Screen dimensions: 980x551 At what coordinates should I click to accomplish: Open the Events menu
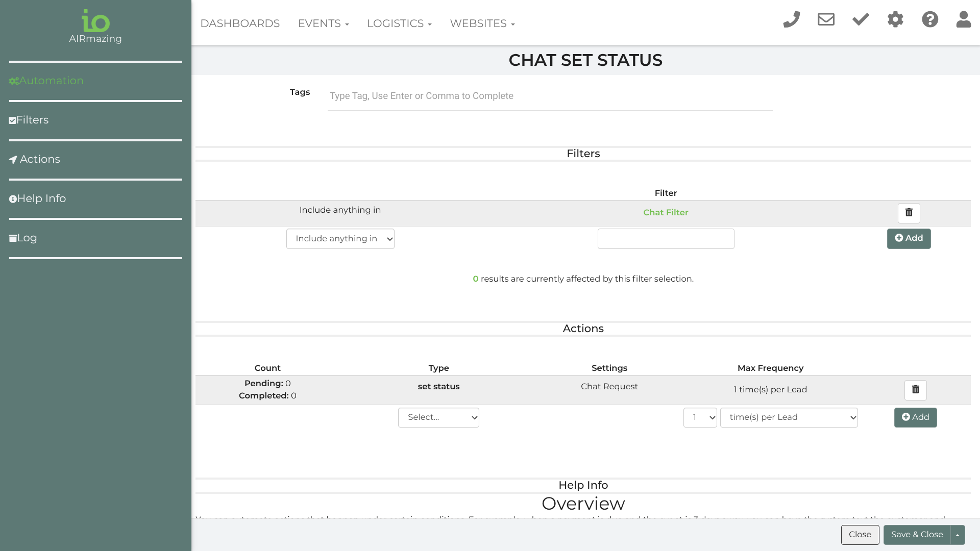click(x=323, y=23)
